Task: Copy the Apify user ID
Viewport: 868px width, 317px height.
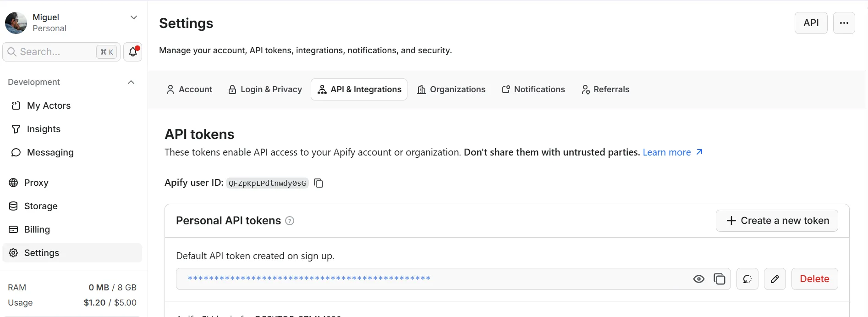Action: (x=319, y=183)
